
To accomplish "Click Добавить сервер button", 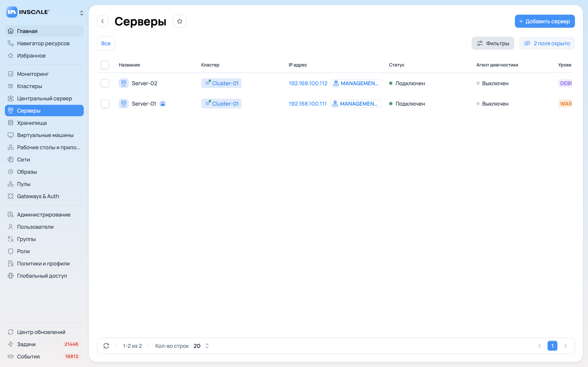I will 544,21.
